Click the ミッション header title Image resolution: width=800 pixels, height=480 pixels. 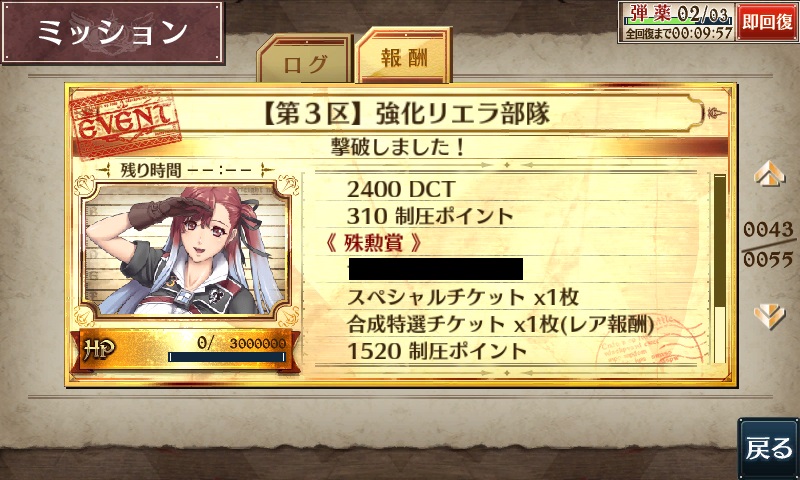113,33
